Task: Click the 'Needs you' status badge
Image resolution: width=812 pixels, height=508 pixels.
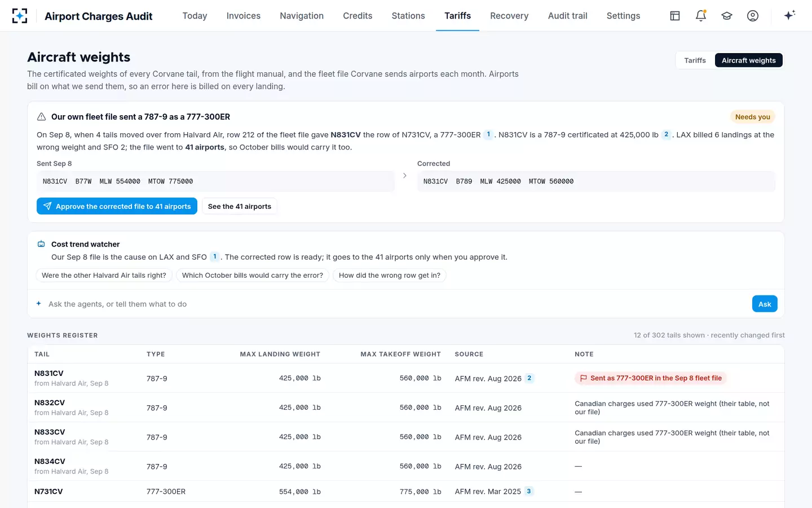Action: [752, 117]
